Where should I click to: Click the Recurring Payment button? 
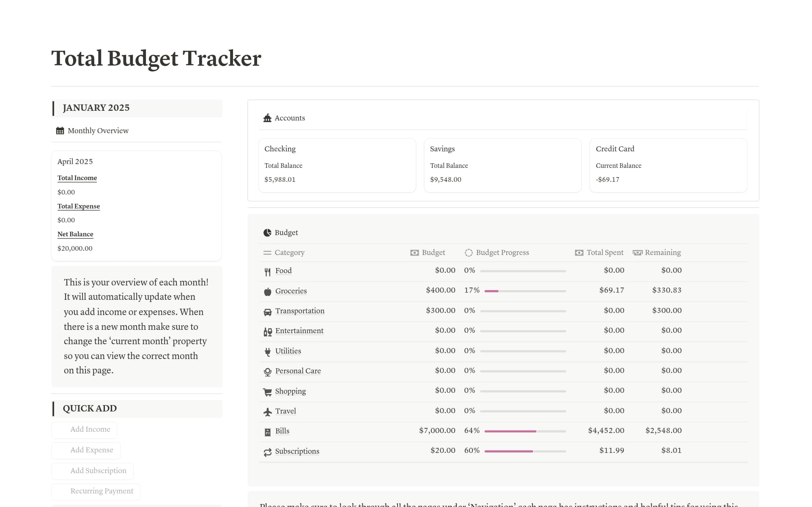click(101, 491)
